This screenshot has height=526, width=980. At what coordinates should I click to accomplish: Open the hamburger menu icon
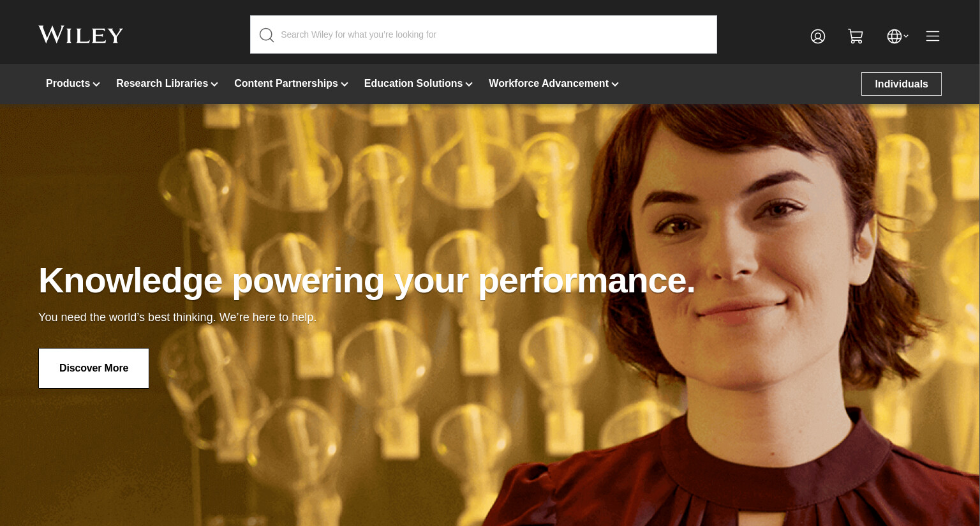tap(933, 36)
